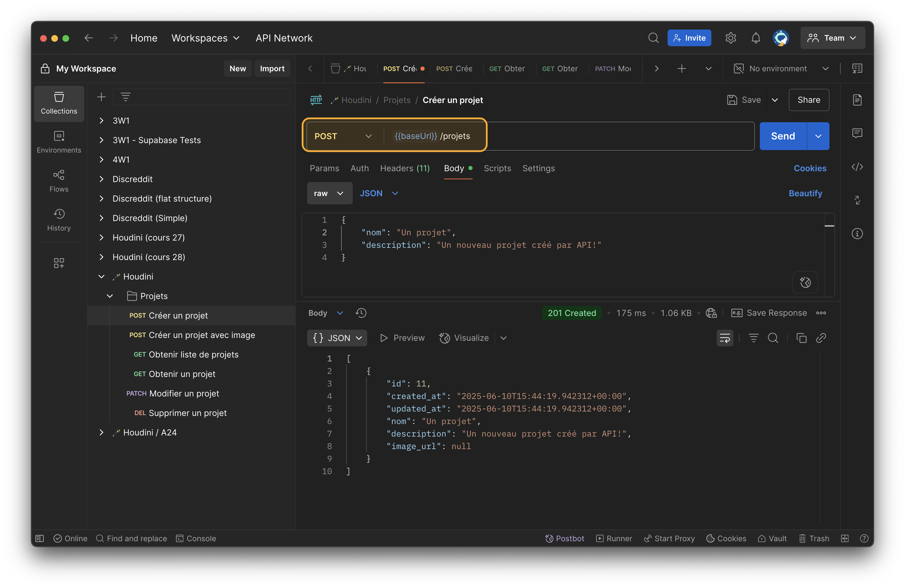
Task: Click the collections filter icon
Action: click(125, 97)
